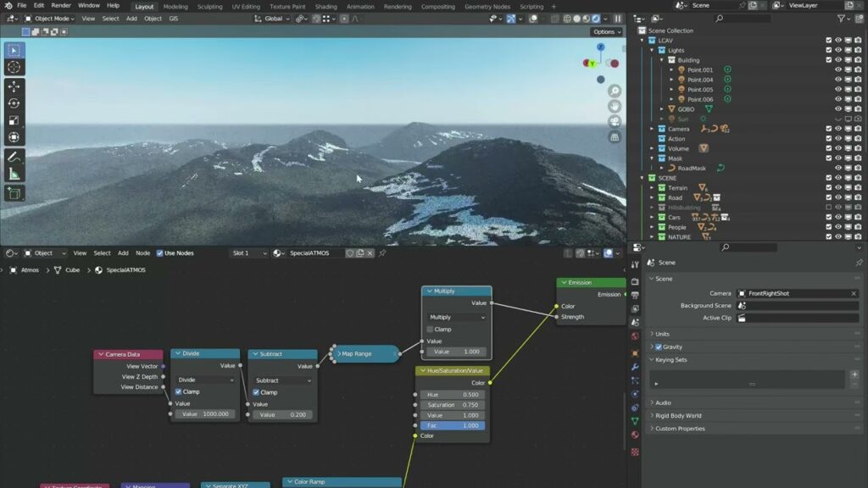Viewport: 868px width, 488px height.
Task: Click the Z axis on navigation gizmo
Action: (601, 47)
